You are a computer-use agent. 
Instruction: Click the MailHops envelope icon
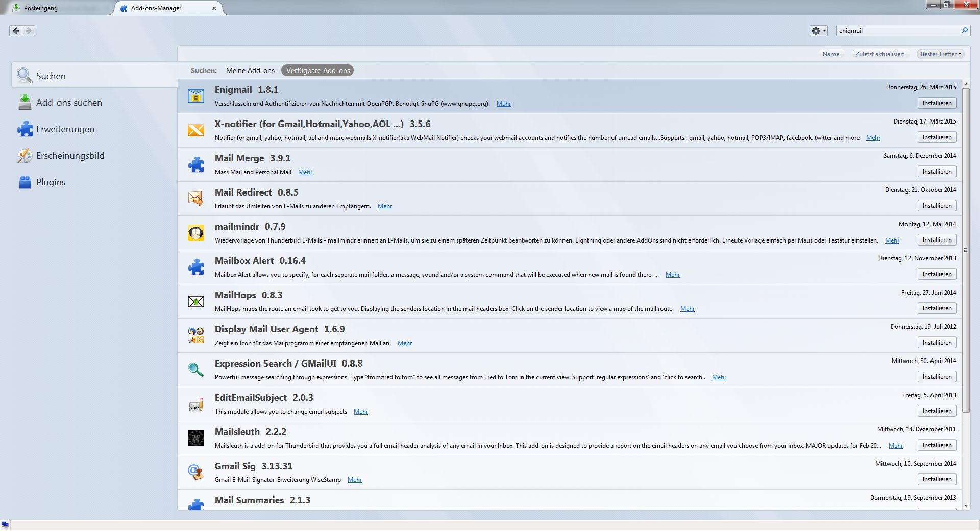pos(196,302)
